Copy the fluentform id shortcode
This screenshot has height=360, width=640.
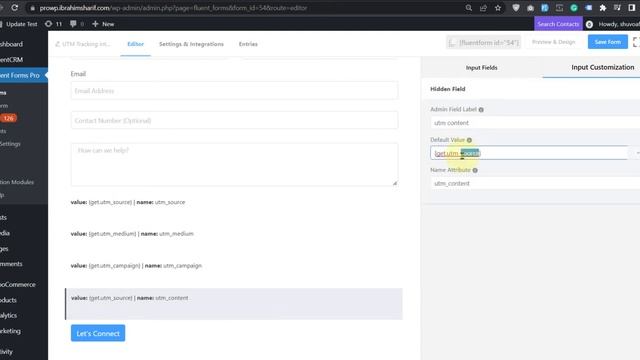pyautogui.click(x=484, y=42)
